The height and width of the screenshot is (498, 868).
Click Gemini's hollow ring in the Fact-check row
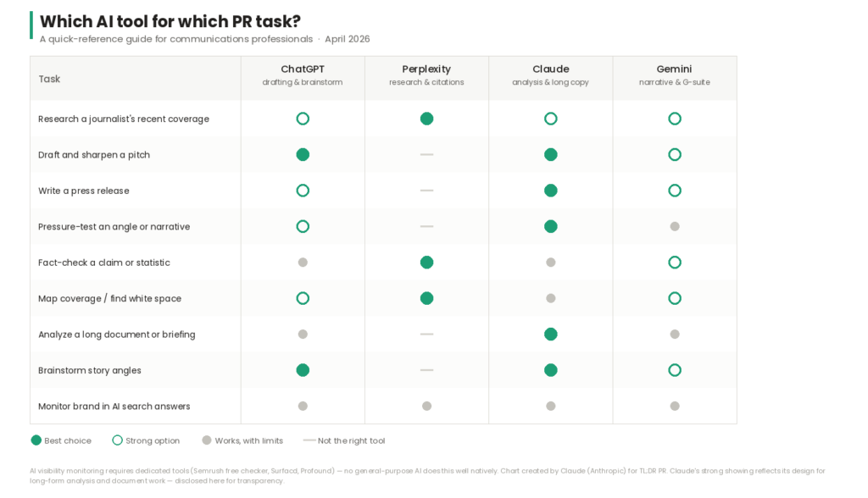click(675, 263)
